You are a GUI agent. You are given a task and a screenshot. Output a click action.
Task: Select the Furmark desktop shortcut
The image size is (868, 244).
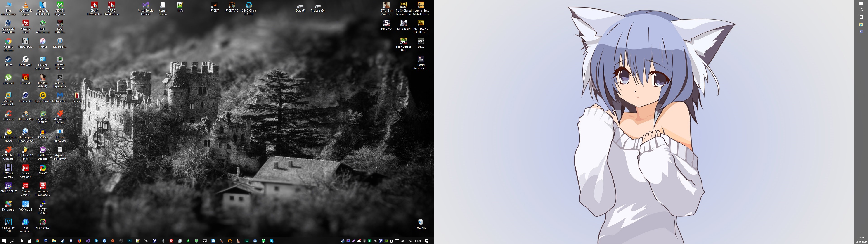26,80
